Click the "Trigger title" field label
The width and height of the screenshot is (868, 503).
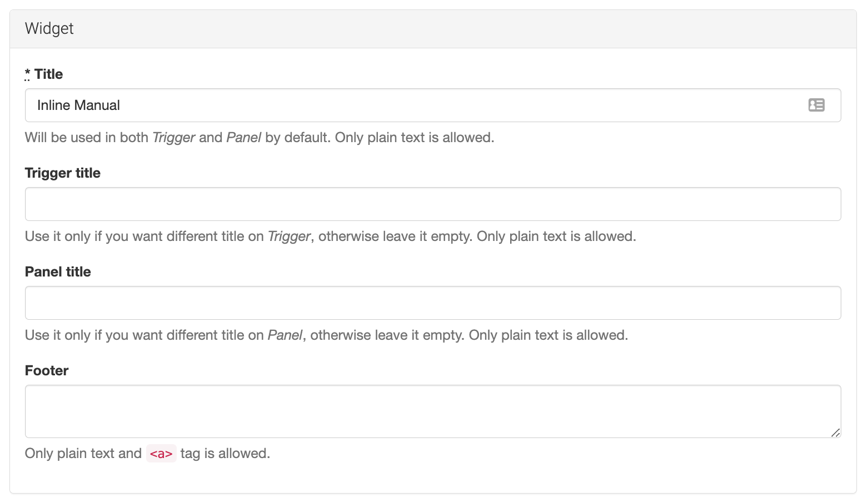pyautogui.click(x=63, y=173)
